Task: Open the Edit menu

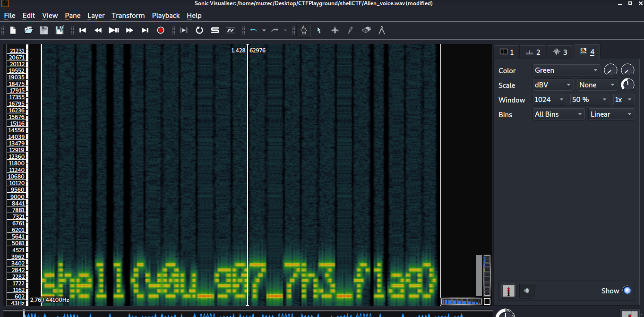Action: 29,16
